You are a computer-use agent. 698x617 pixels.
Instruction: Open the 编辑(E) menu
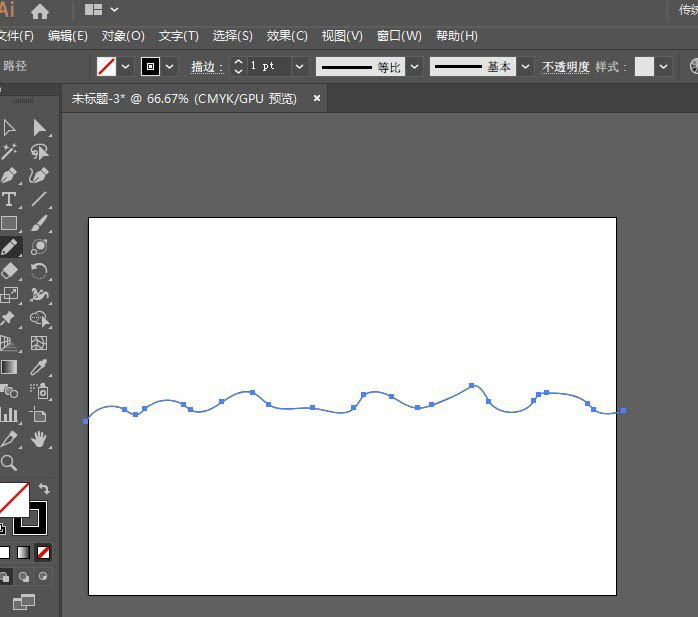[68, 36]
